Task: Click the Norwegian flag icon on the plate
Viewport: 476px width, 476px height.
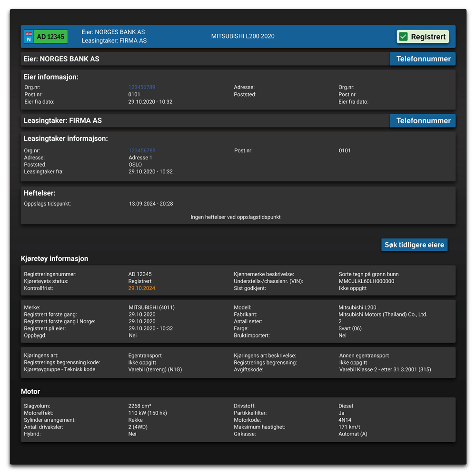Action: pyautogui.click(x=29, y=34)
